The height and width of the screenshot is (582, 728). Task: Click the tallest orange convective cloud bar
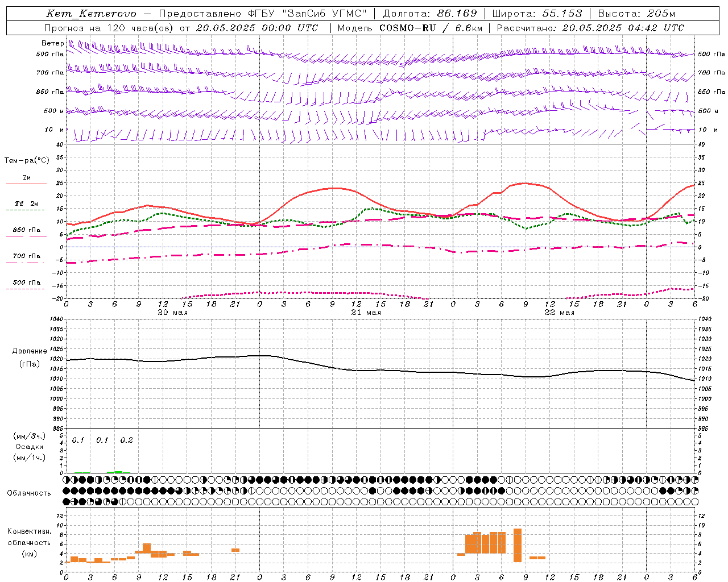(518, 545)
